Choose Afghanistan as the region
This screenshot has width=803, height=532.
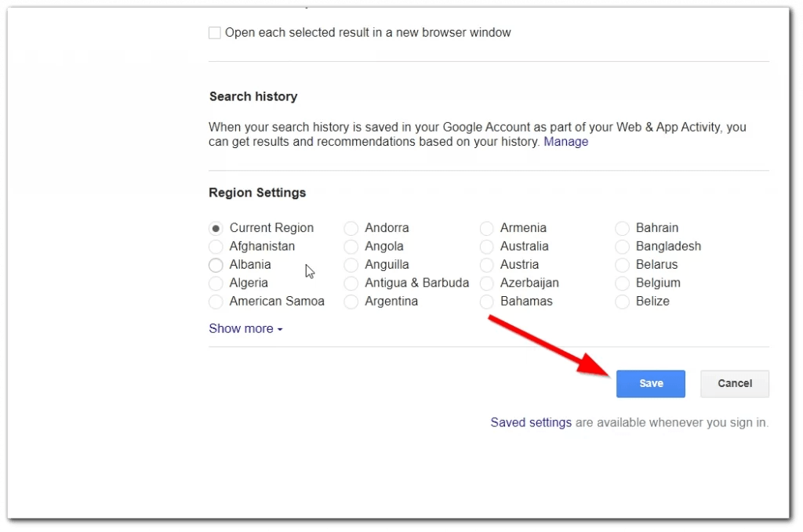[x=216, y=246]
